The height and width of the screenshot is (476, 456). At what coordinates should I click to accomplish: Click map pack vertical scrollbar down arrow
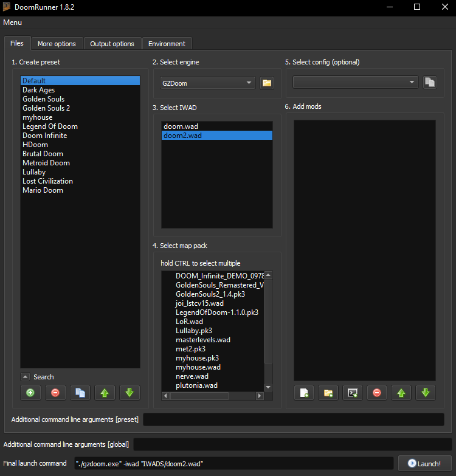click(268, 387)
